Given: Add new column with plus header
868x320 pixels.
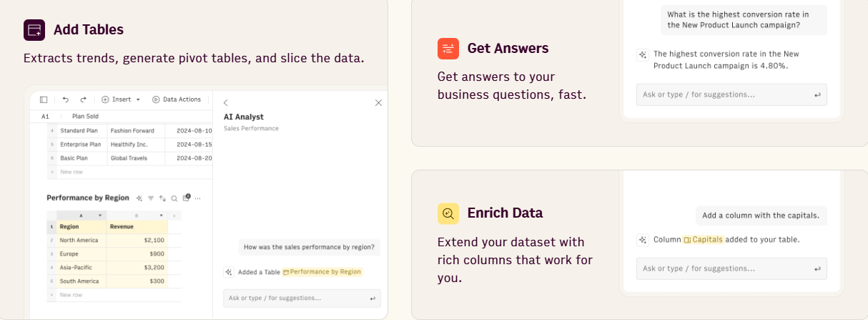Looking at the screenshot, I should 174,215.
